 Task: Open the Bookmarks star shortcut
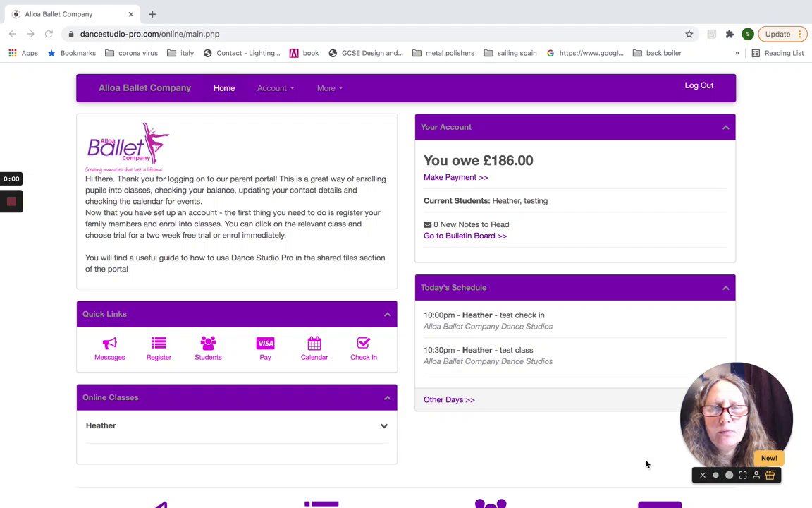pyautogui.click(x=71, y=53)
